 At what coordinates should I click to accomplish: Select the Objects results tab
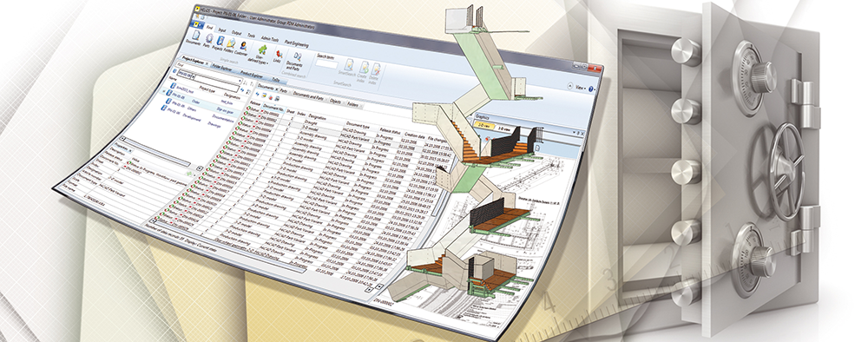pos(335,102)
